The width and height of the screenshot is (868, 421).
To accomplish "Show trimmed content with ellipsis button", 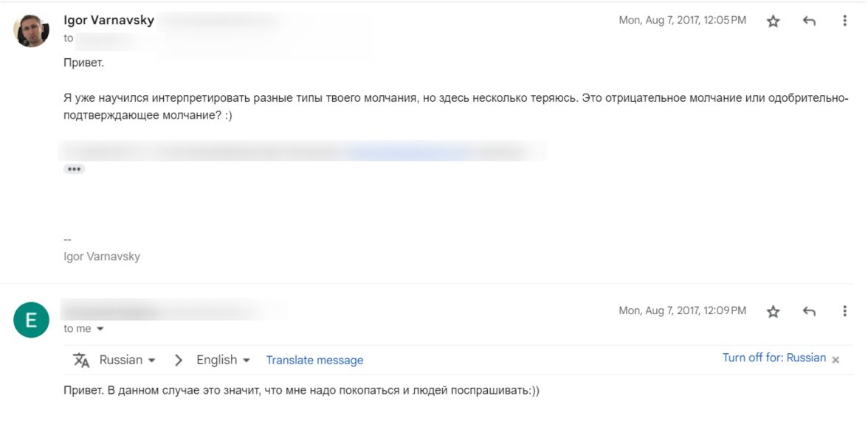I will [74, 169].
